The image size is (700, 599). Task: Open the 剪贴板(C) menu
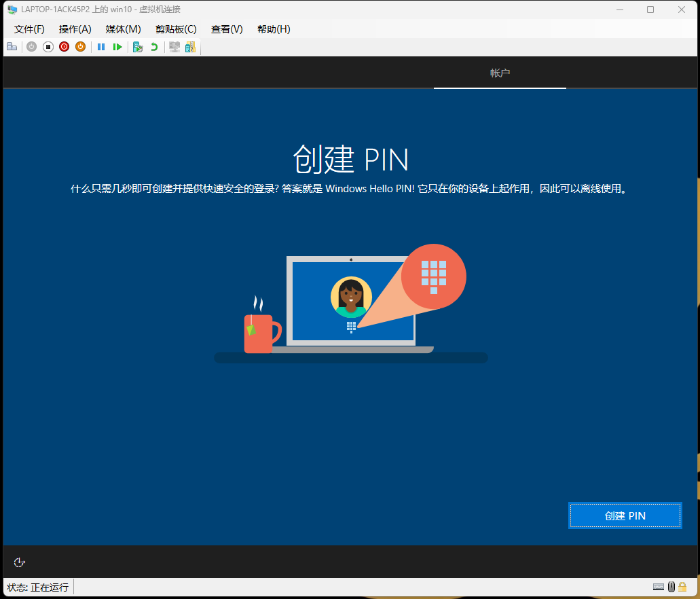pyautogui.click(x=176, y=29)
